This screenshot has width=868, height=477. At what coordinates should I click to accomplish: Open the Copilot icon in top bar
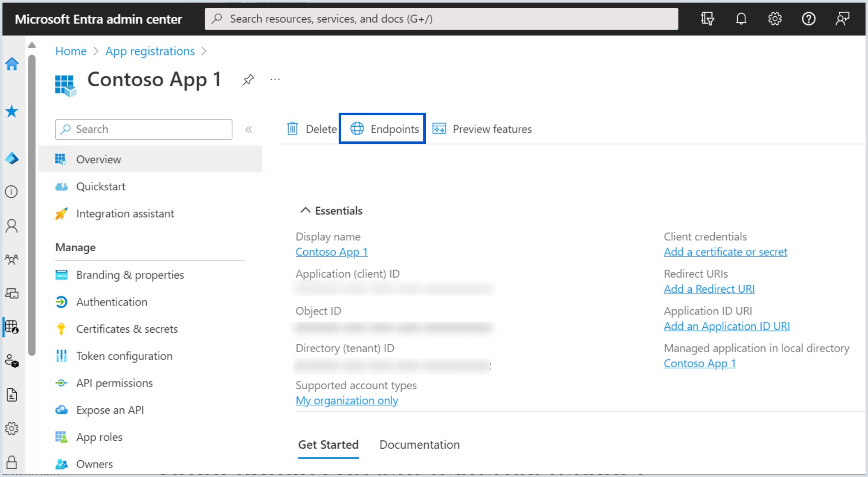[x=707, y=19]
